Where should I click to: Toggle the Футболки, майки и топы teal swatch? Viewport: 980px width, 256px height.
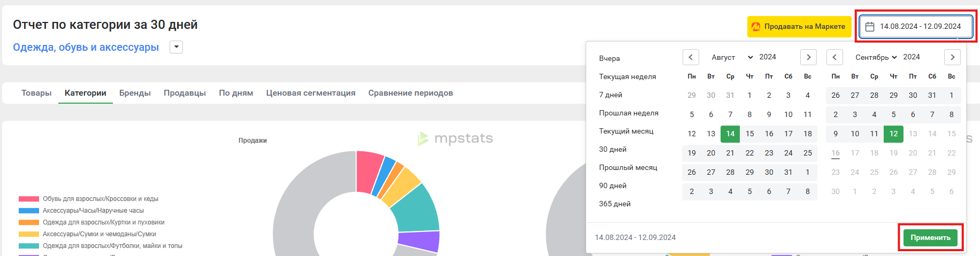point(29,246)
